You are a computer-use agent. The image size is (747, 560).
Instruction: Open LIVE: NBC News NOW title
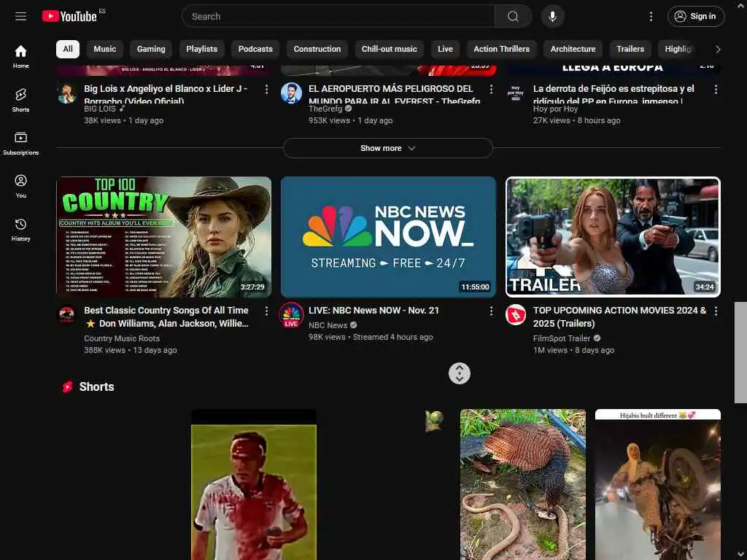pyautogui.click(x=373, y=311)
